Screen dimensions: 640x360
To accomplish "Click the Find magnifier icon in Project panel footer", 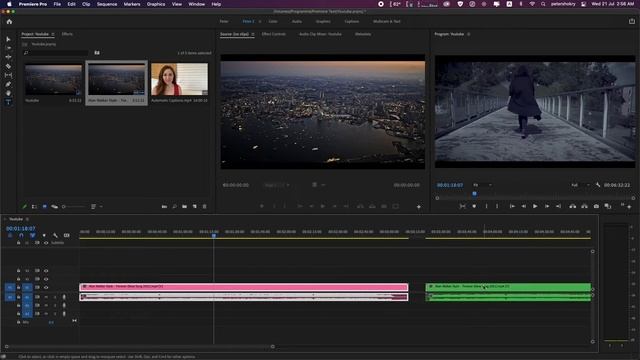I will (x=174, y=207).
